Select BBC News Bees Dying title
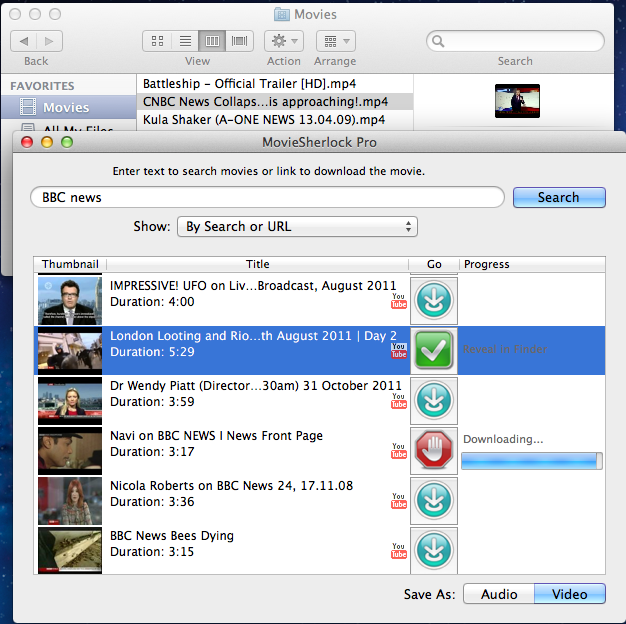626x624 pixels. [172, 535]
